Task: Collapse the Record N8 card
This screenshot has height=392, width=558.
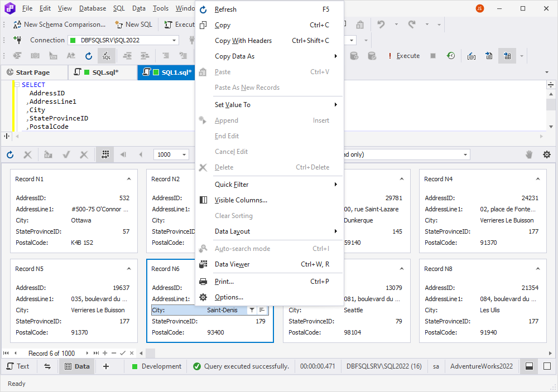Action: click(538, 269)
